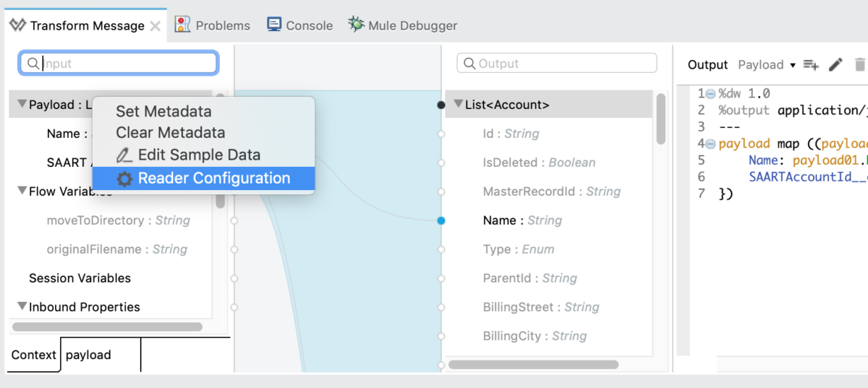Click the Console monitor icon
This screenshot has width=868, height=388.
point(274,25)
